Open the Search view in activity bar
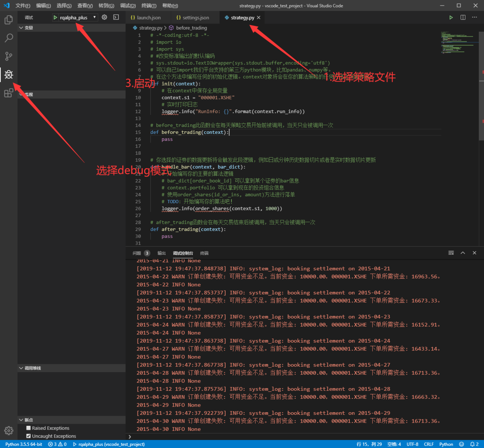484x448 pixels. 9,38
